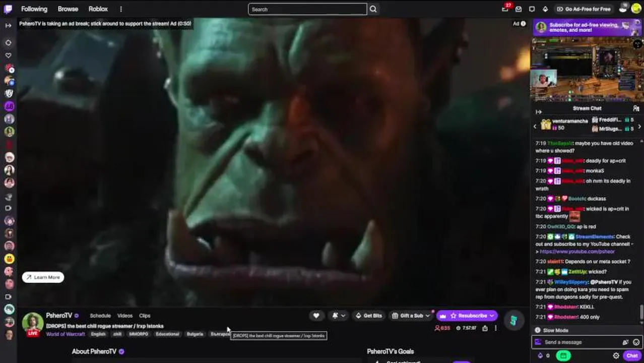This screenshot has width=644, height=363.
Task: Open the first followed channel avatar in sidebar
Action: [x=9, y=68]
